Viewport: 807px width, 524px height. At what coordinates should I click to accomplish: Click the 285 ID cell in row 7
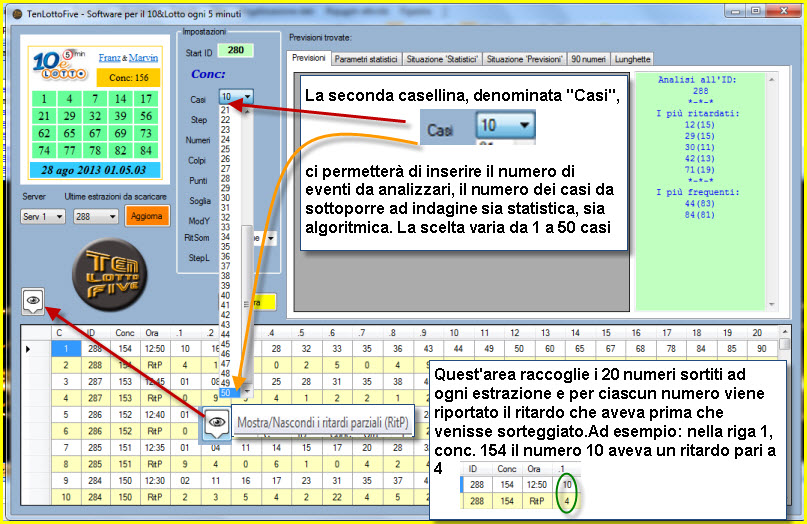[x=95, y=448]
